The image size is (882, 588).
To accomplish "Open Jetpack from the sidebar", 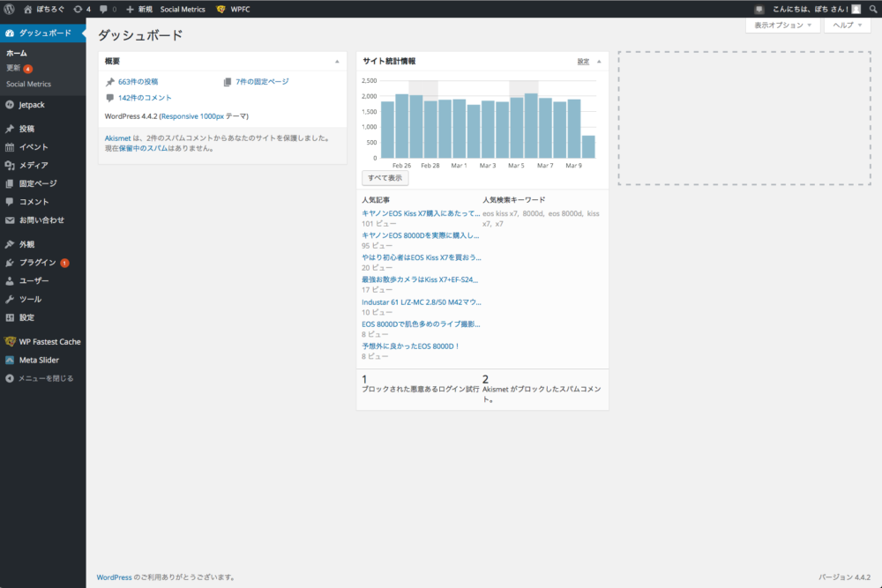I will coord(32,104).
